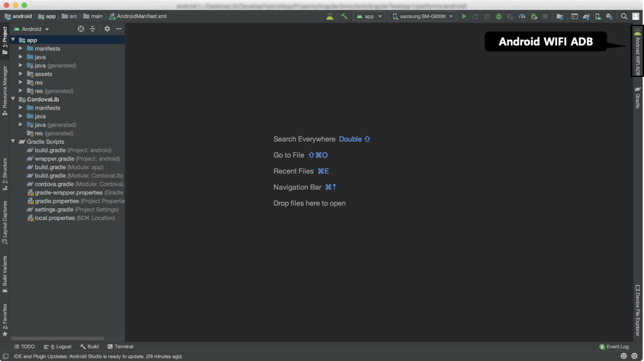The image size is (644, 361).
Task: Open the Android project view dropdown
Action: (x=31, y=29)
